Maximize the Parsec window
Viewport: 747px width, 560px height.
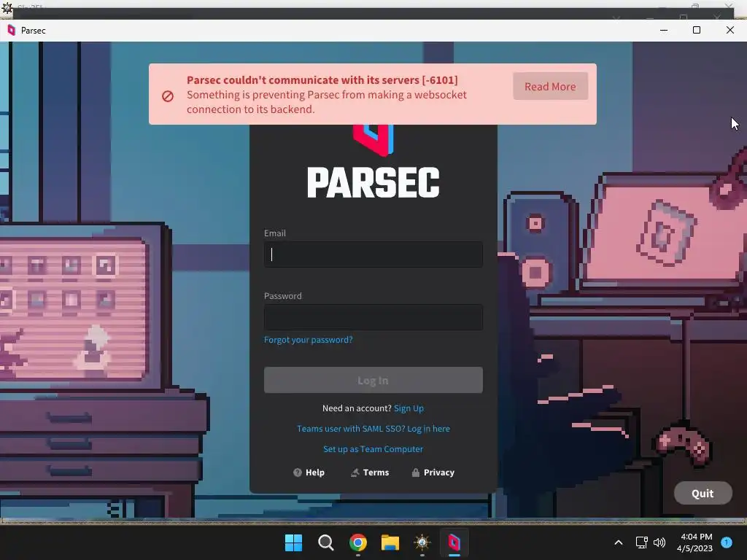click(697, 30)
